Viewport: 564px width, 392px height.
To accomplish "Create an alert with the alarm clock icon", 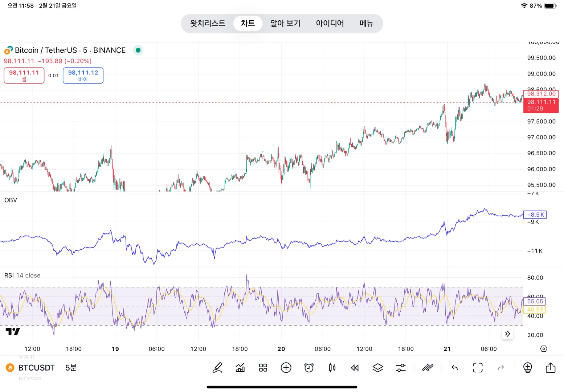I will 309,368.
